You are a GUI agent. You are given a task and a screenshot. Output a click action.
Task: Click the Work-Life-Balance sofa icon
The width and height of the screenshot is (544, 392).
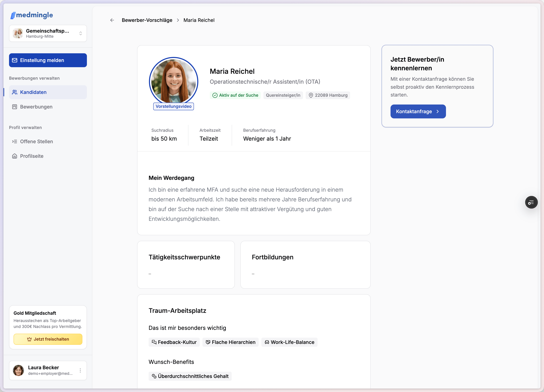[x=267, y=342]
